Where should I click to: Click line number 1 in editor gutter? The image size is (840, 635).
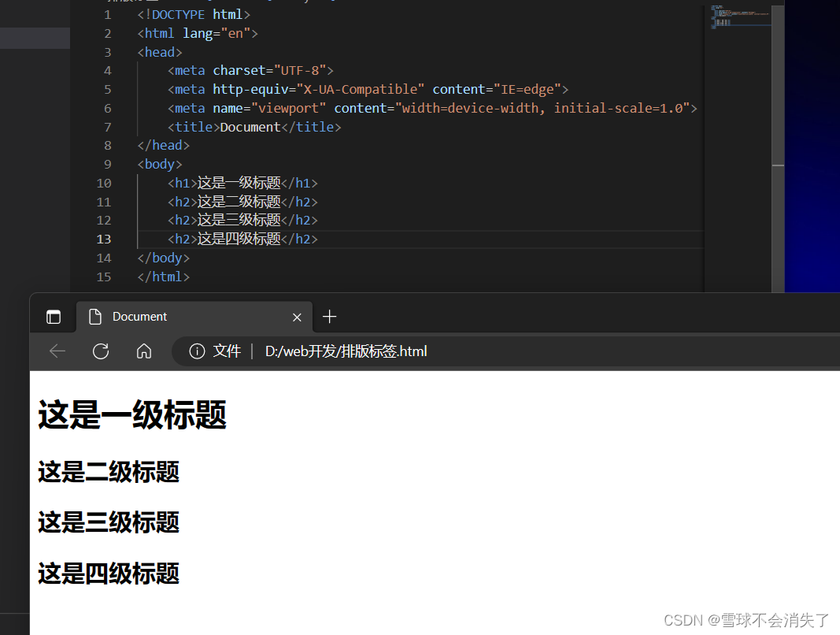[x=108, y=15]
